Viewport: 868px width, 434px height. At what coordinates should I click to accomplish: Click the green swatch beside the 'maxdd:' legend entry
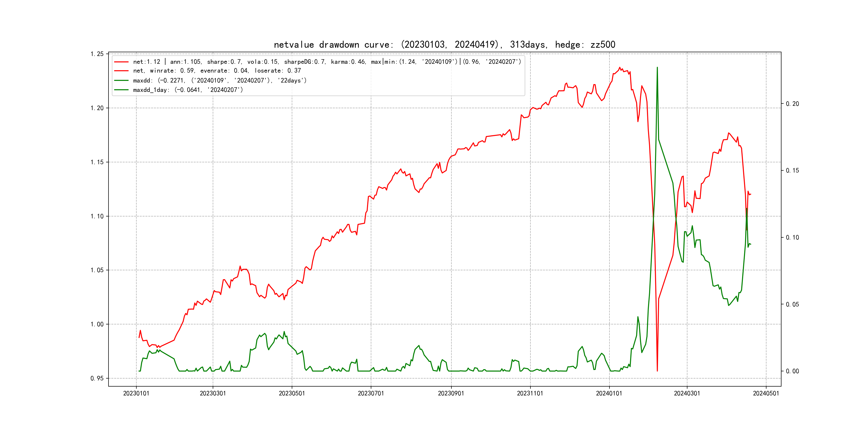(121, 81)
